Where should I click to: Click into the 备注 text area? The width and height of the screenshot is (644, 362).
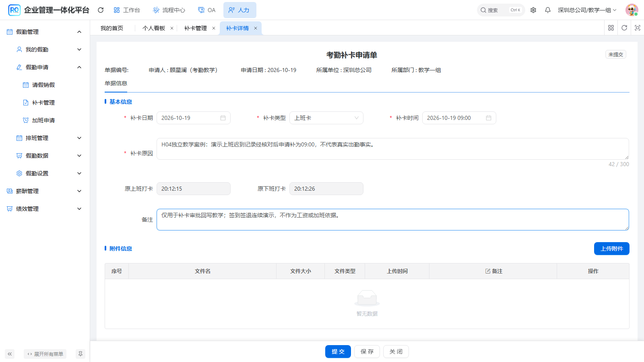(x=393, y=220)
